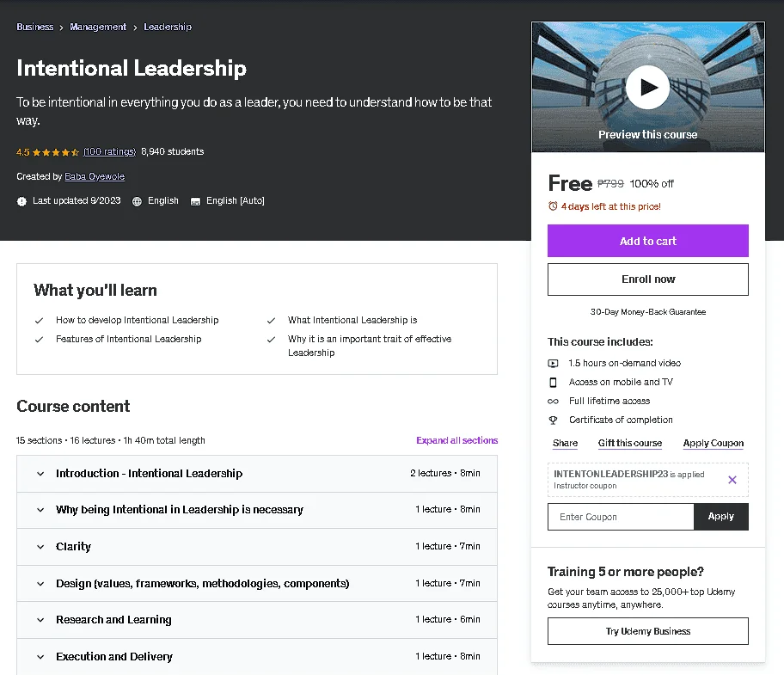Expand Why being Intentional in Leadership section
Image resolution: width=784 pixels, height=675 pixels.
[x=257, y=510]
